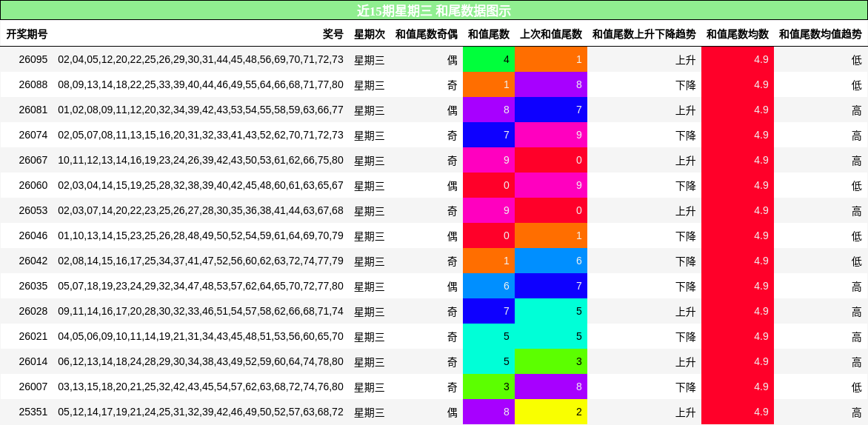Viewport: 868px width, 425px height.
Task: Click the lime green 上次和值尾数 cell in row 26014
Action: coord(551,361)
